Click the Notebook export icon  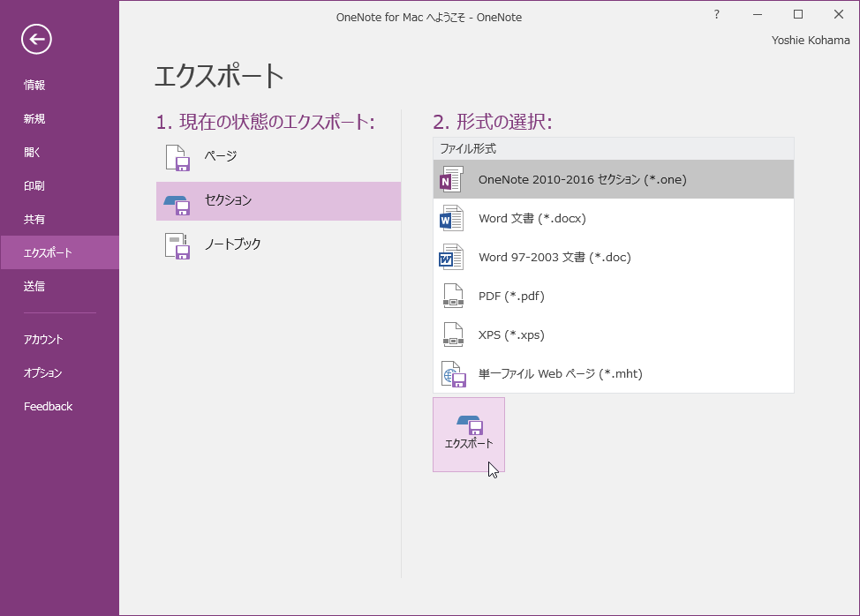177,246
